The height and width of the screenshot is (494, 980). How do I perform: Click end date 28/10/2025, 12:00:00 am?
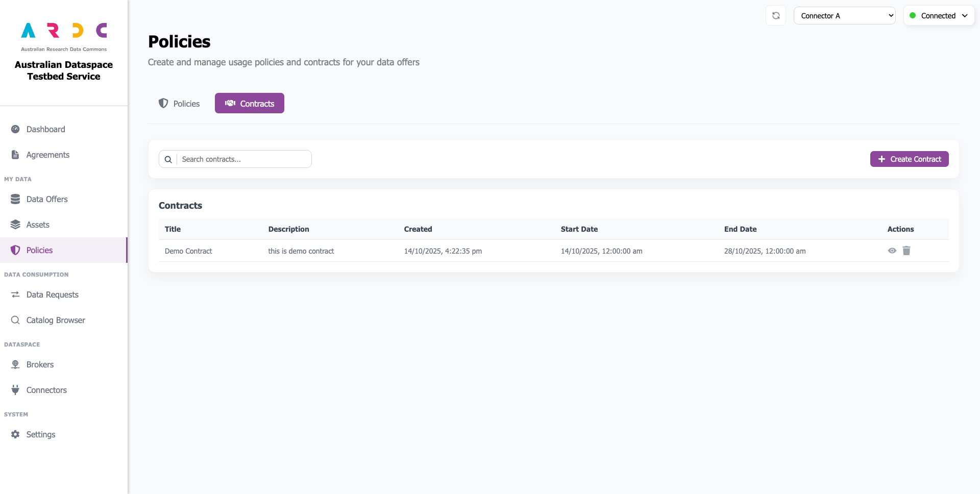tap(765, 251)
